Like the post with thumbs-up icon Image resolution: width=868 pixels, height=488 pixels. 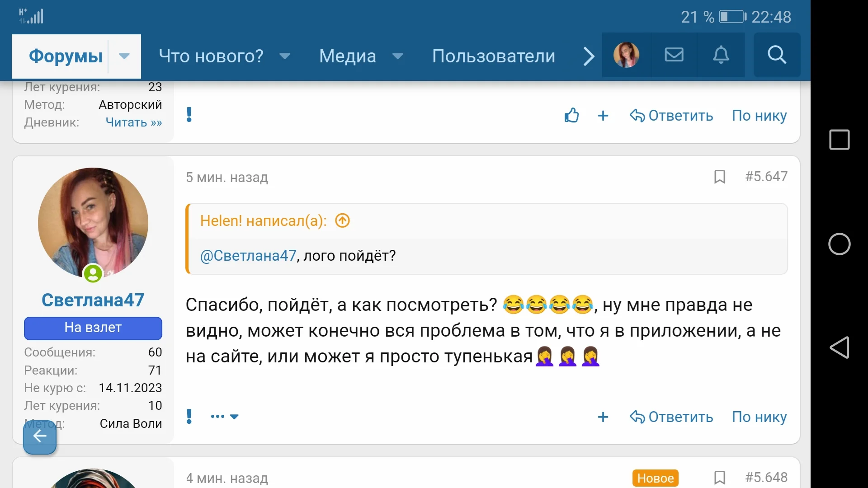(x=571, y=116)
